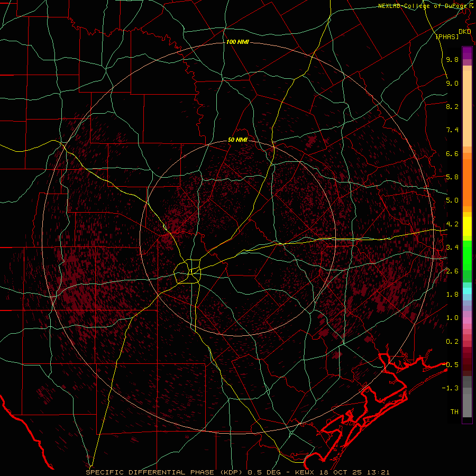
Task: Click the 6.6 value on the color scale
Action: [452, 154]
